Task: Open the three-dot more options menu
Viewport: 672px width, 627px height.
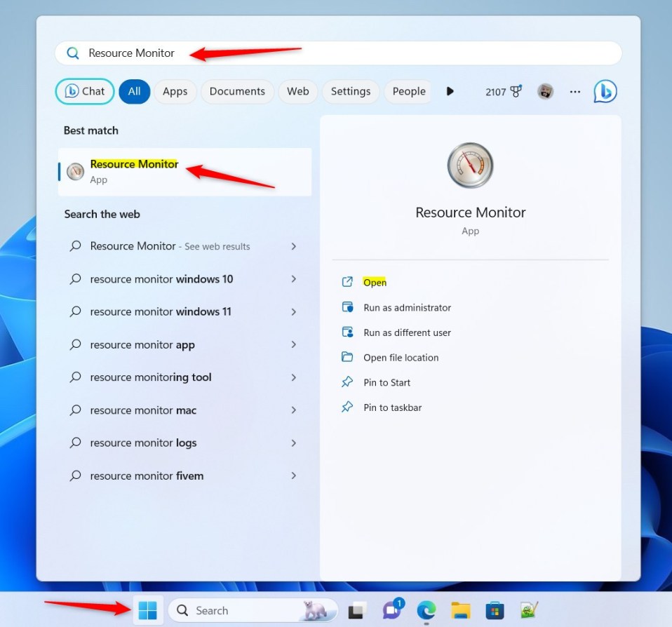Action: tap(574, 92)
